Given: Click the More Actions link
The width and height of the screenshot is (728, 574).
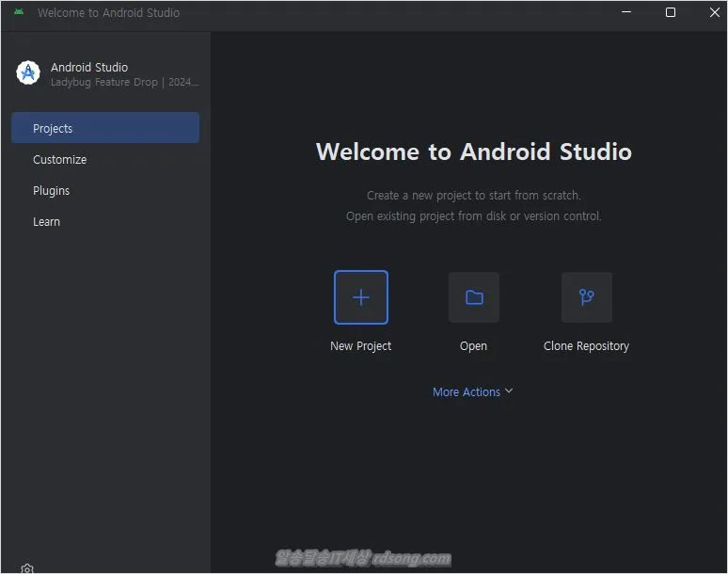Looking at the screenshot, I should pyautogui.click(x=467, y=392).
